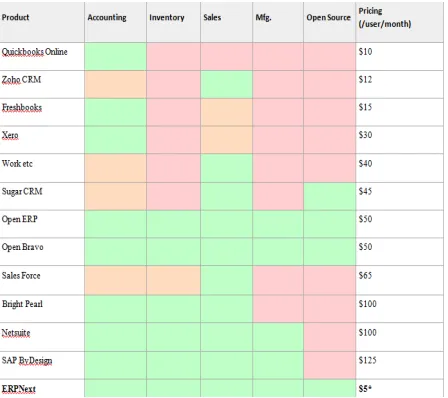
Task: Select the $45 price for Sugar CRM
Action: tap(365, 191)
